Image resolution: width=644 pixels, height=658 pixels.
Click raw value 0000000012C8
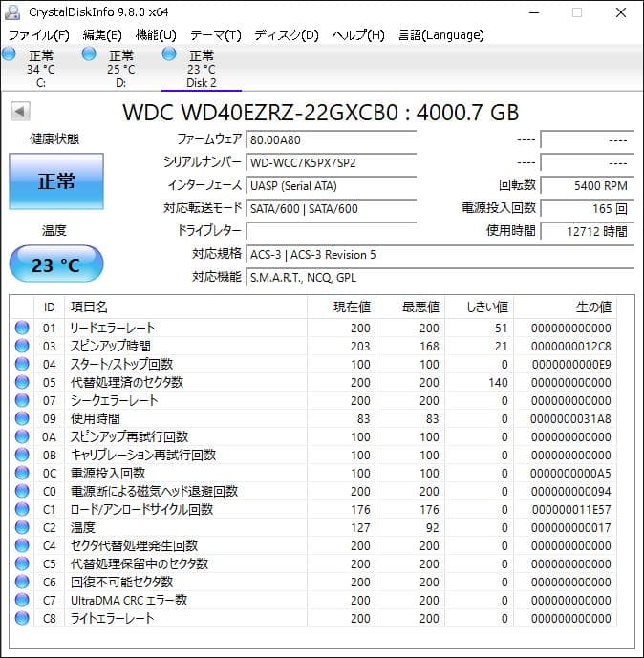coord(571,347)
